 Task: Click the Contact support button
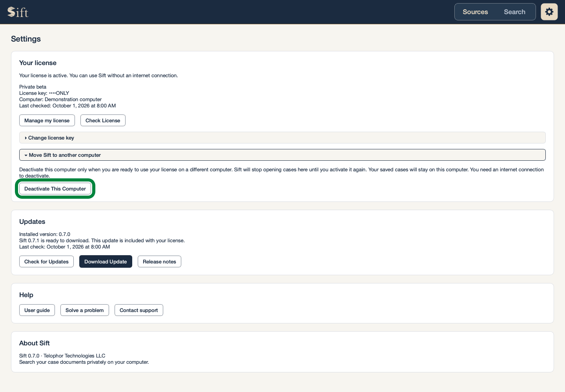(139, 310)
